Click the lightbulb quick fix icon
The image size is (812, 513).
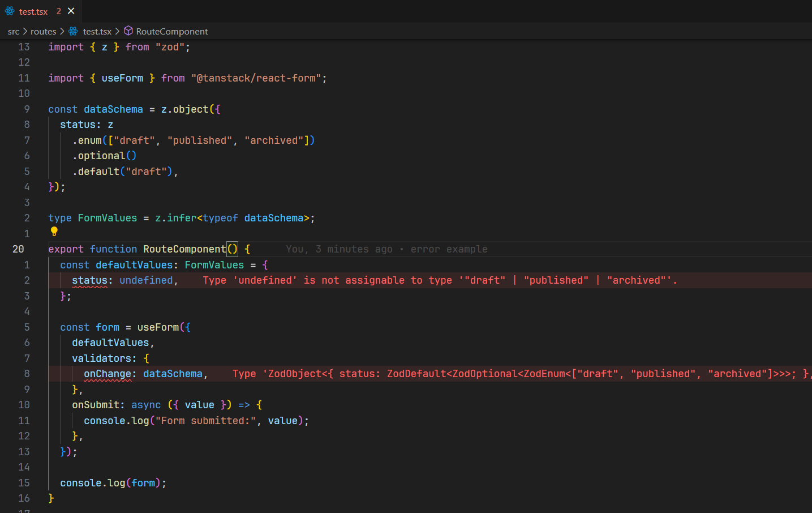[x=54, y=231]
